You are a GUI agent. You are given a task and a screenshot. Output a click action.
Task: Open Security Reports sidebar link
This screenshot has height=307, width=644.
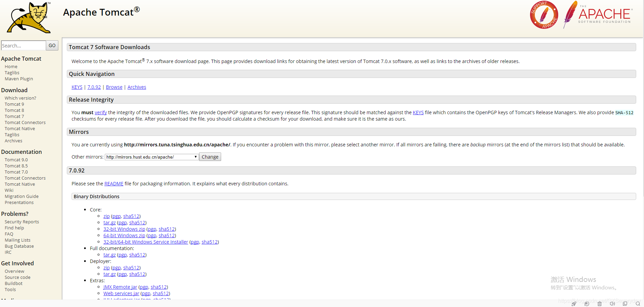point(22,222)
